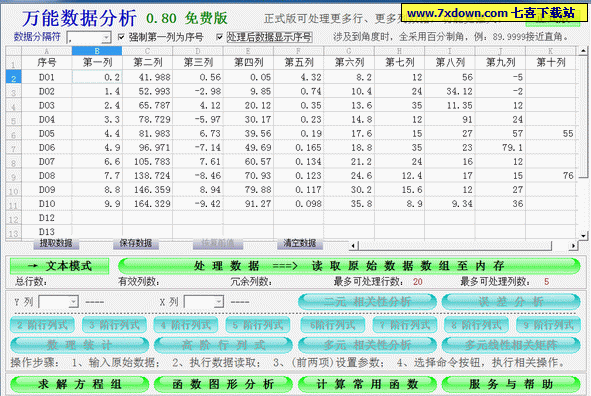Select the D13 row label cell
Screen dimensions: 591x396
47,232
